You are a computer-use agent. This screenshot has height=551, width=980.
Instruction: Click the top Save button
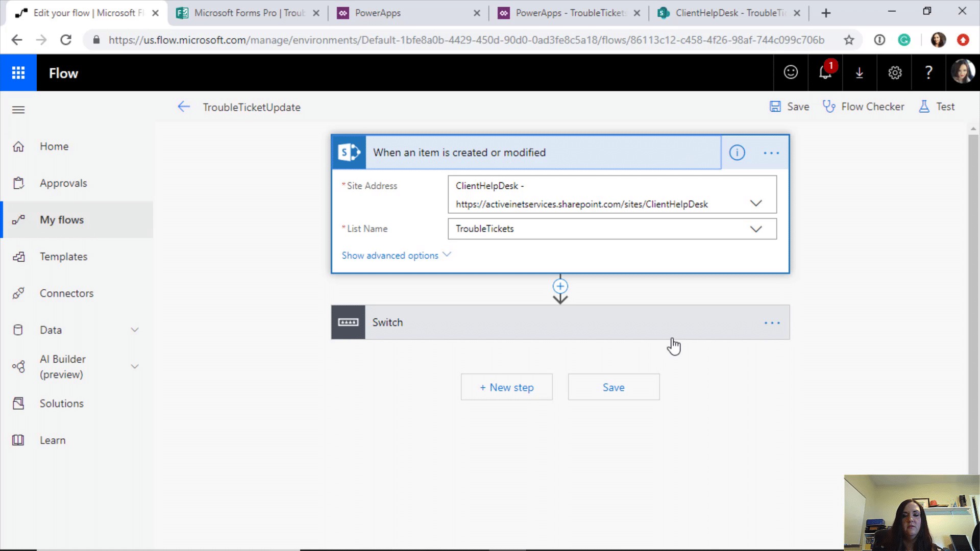pyautogui.click(x=789, y=107)
